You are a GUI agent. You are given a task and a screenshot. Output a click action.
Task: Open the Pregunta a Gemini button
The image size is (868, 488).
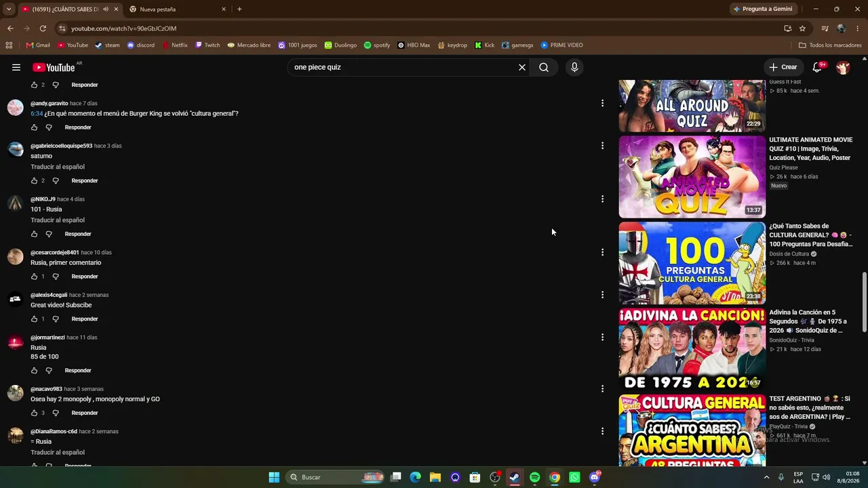pos(763,9)
